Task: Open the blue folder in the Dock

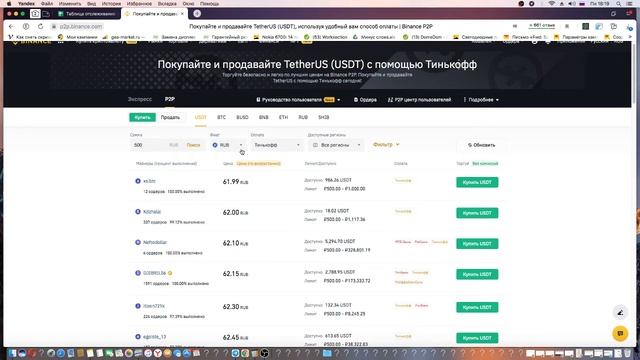Action: coord(327,353)
